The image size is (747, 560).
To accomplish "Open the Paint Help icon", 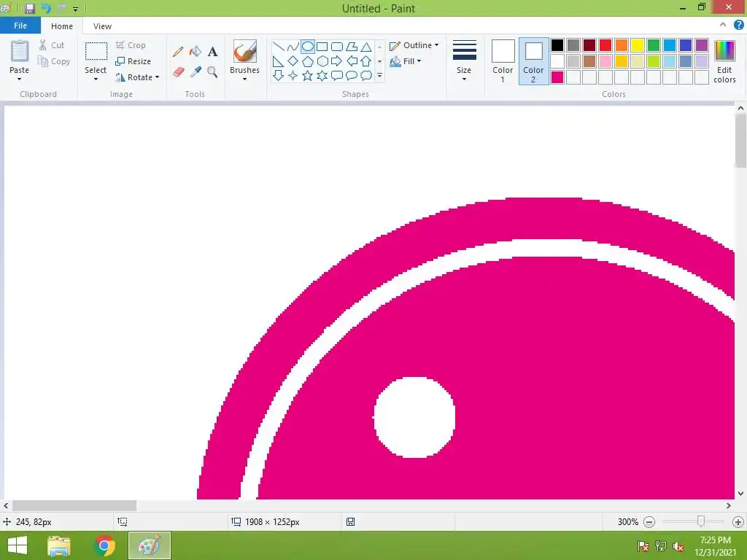I will coord(738,26).
